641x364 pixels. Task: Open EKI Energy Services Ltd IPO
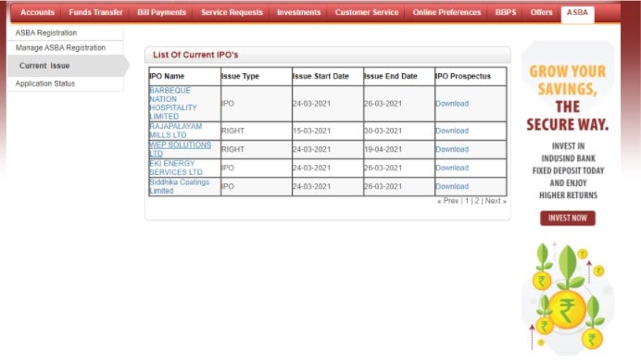(x=176, y=168)
